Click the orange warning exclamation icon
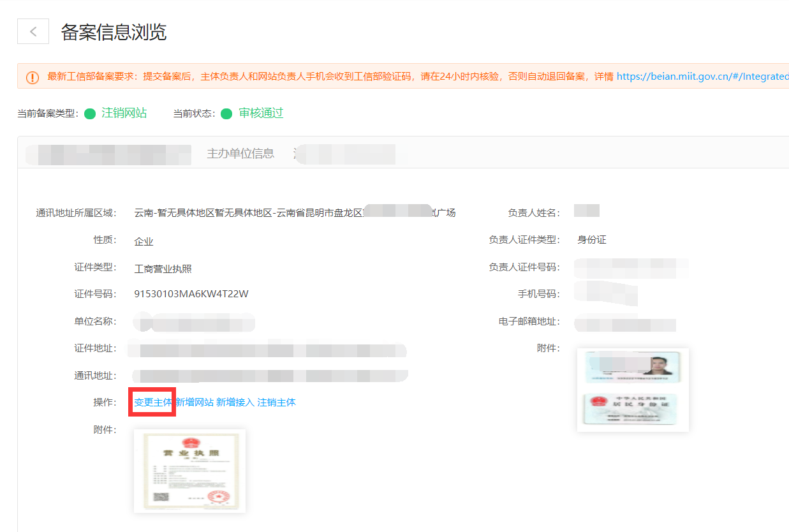The image size is (789, 532). (x=32, y=77)
